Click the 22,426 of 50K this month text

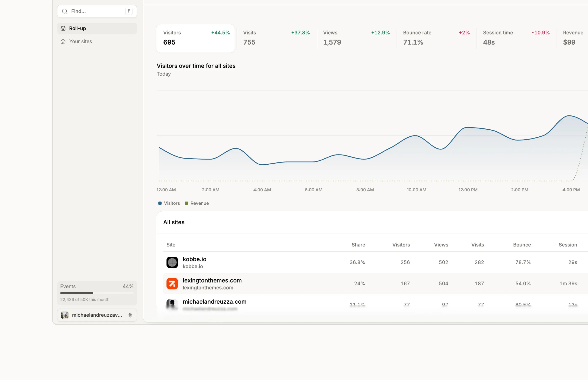85,300
